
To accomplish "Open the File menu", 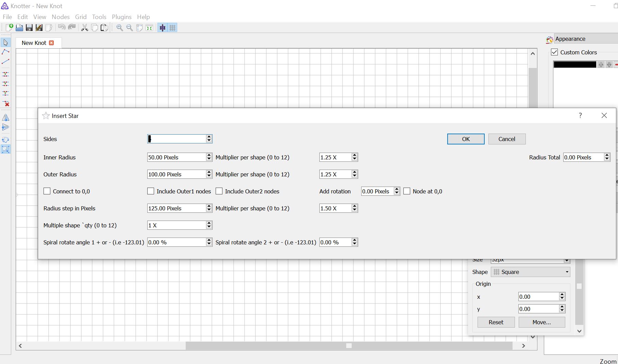I will (7, 17).
